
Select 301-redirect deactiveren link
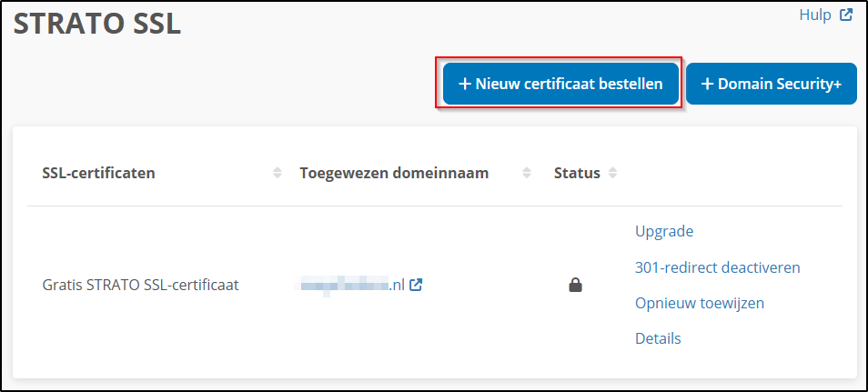click(718, 267)
